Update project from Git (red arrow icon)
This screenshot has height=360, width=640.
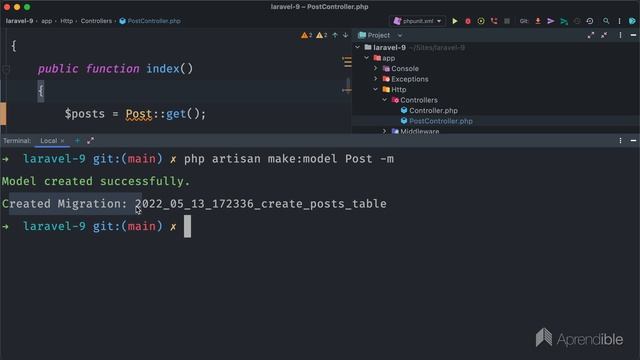click(x=538, y=21)
